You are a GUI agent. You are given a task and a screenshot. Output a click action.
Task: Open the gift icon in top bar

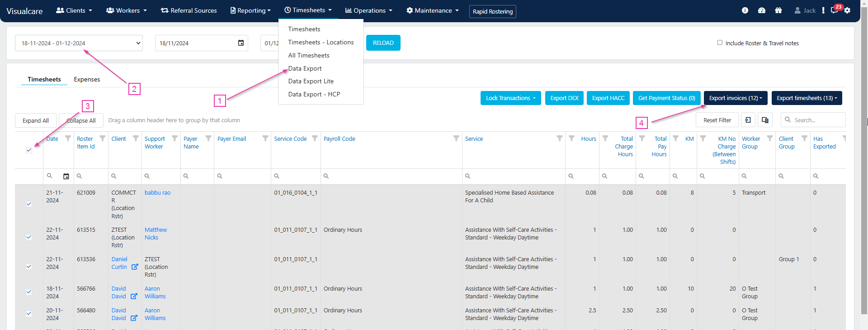tap(778, 10)
